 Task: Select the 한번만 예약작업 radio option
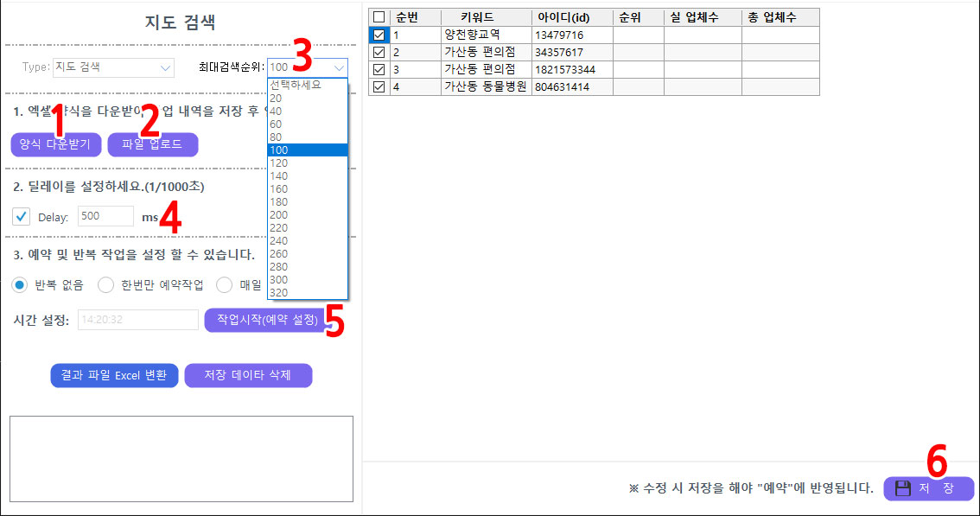(x=105, y=284)
